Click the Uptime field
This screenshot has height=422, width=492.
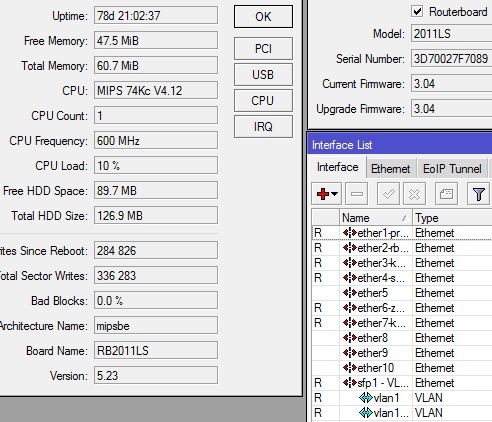(x=156, y=15)
